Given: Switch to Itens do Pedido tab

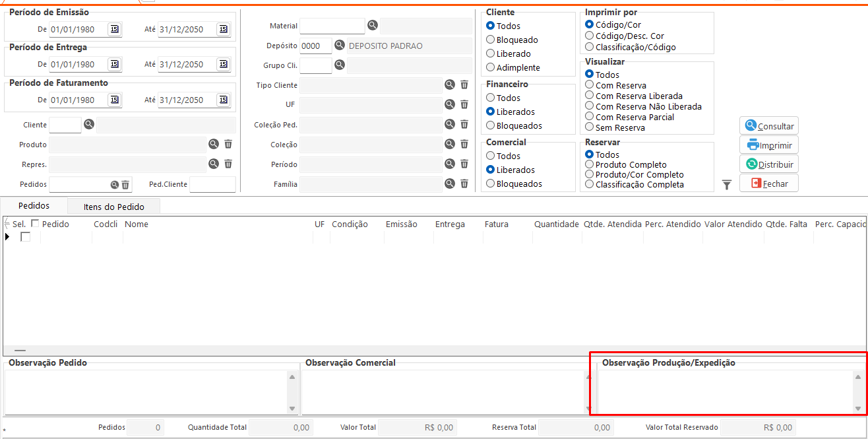Looking at the screenshot, I should coord(113,207).
